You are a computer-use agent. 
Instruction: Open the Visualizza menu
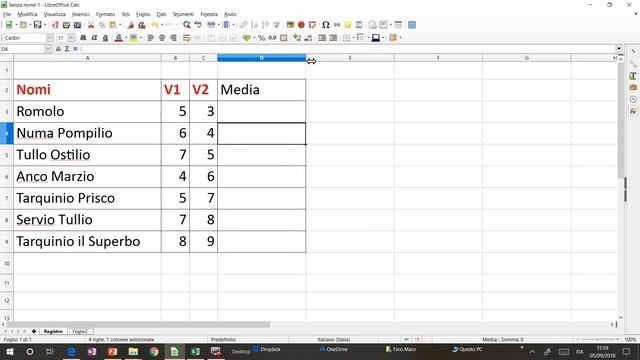pyautogui.click(x=55, y=14)
